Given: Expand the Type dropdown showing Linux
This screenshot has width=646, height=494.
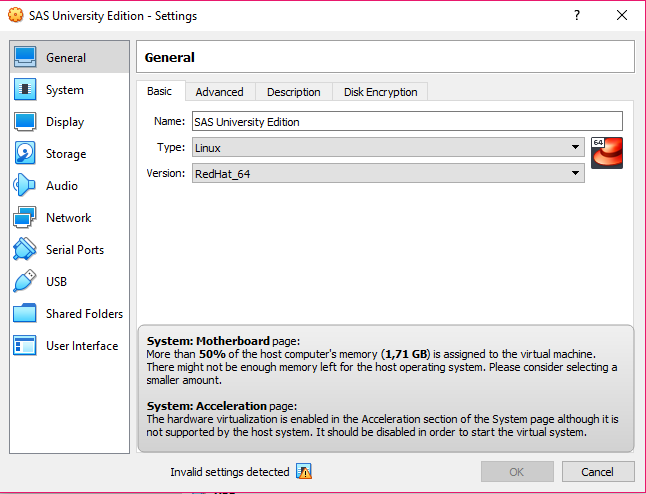Looking at the screenshot, I should pyautogui.click(x=388, y=147).
